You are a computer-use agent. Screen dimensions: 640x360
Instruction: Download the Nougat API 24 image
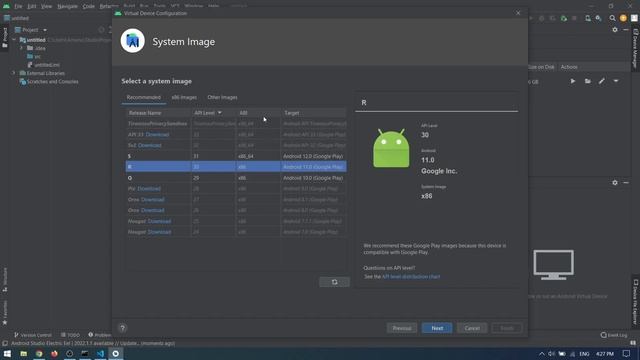click(x=159, y=232)
